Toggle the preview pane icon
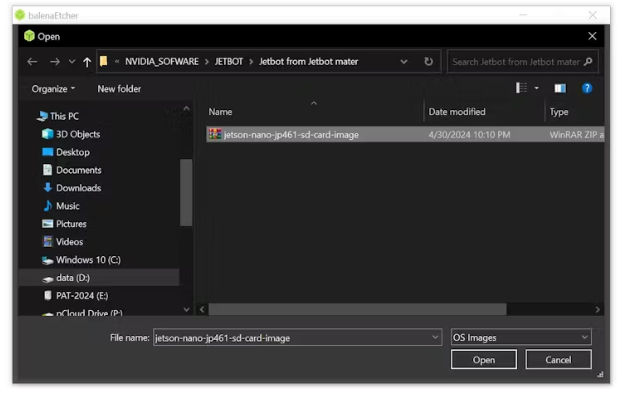This screenshot has width=622, height=394. click(560, 88)
